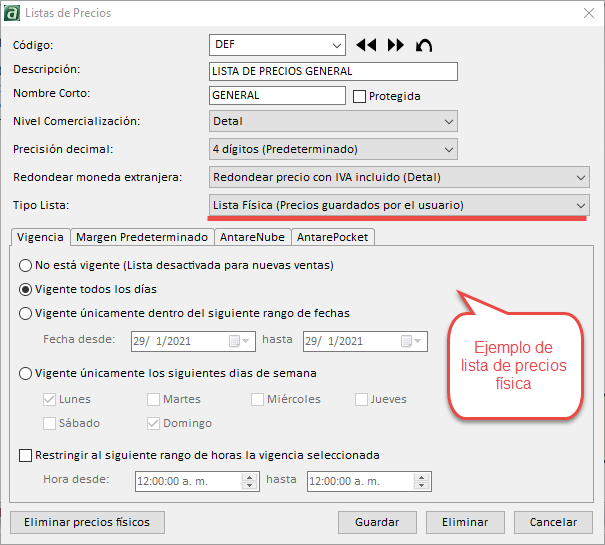605x545 pixels.
Task: Click the Descripción text field
Action: [x=333, y=71]
